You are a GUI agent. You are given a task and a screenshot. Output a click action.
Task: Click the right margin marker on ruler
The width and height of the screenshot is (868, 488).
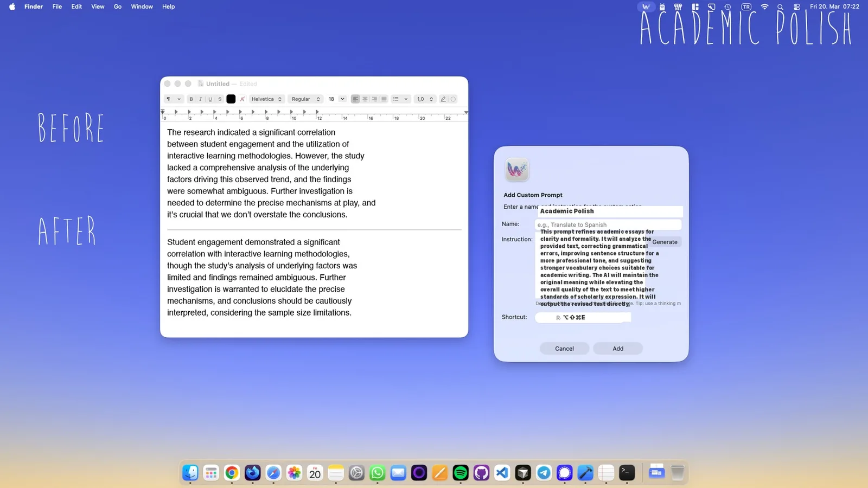click(x=466, y=112)
